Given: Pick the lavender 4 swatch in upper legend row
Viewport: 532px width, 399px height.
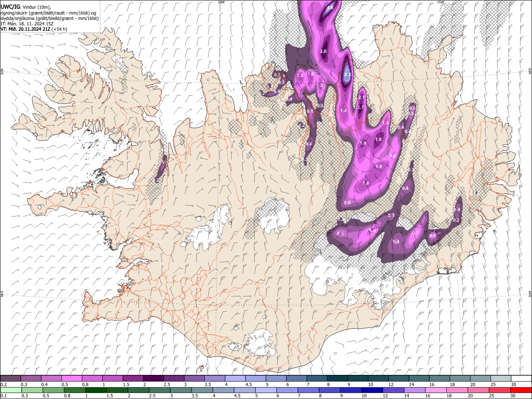Looking at the screenshot, I should click(x=235, y=378).
